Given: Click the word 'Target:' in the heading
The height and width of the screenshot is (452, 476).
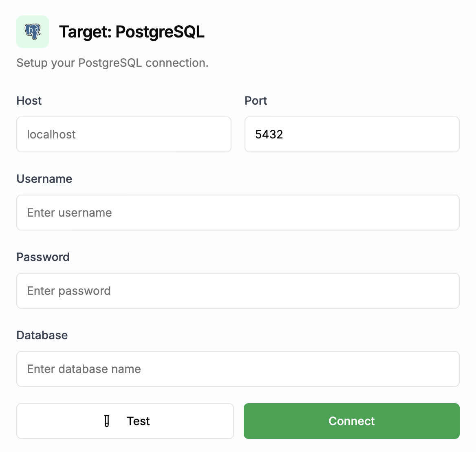Looking at the screenshot, I should (x=85, y=32).
